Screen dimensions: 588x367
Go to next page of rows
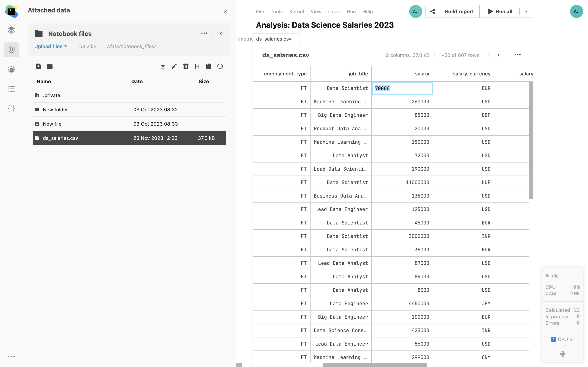tap(499, 55)
